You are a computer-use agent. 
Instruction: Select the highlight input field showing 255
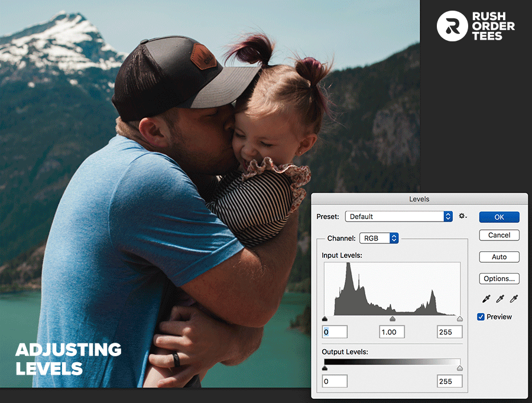click(449, 331)
